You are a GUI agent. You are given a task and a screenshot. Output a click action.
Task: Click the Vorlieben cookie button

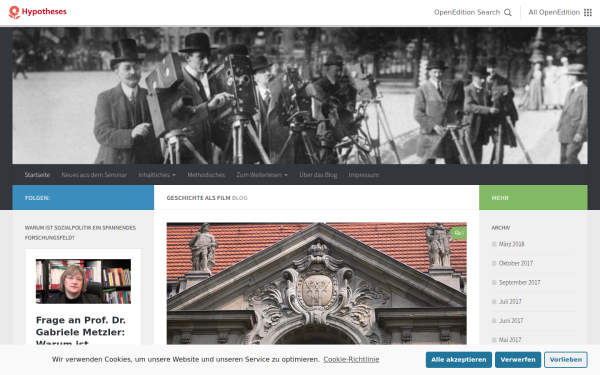(x=566, y=360)
